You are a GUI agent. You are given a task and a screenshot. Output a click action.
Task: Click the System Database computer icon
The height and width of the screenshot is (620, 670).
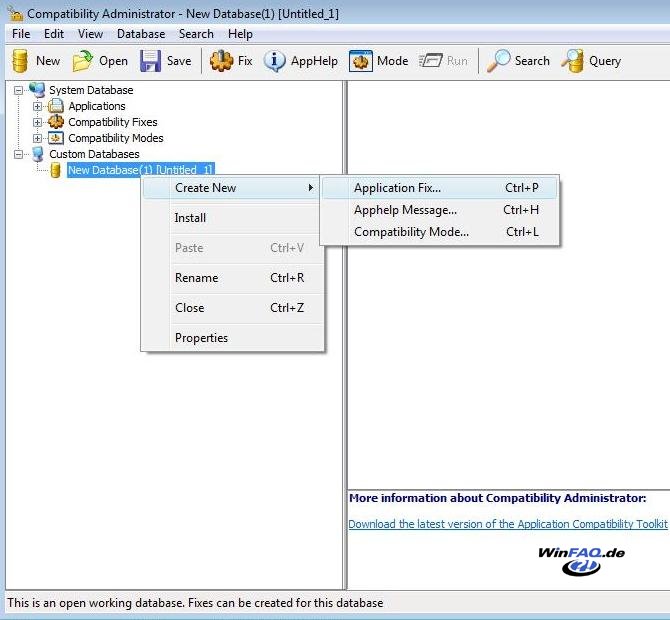37,90
